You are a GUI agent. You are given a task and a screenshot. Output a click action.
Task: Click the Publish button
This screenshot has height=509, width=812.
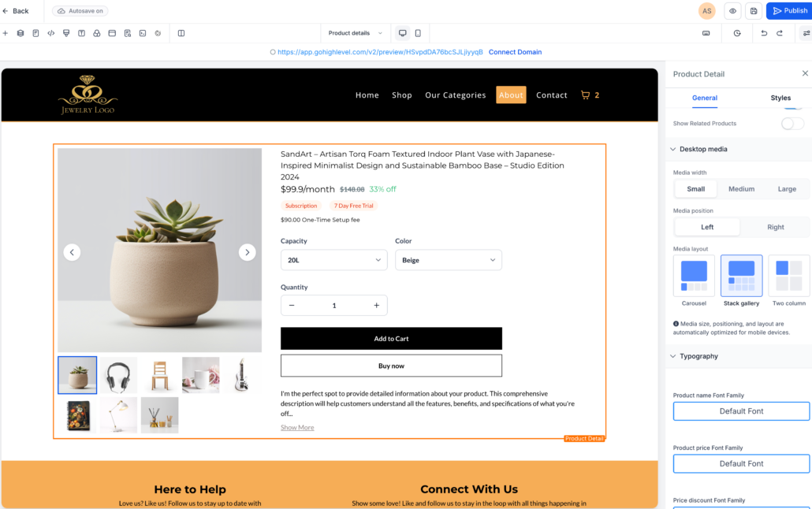click(789, 11)
